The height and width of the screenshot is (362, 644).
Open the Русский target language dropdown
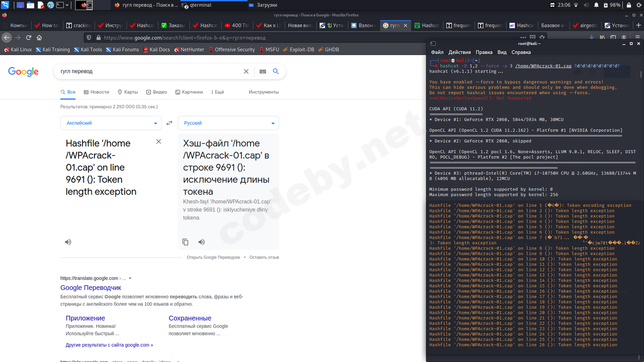228,123
